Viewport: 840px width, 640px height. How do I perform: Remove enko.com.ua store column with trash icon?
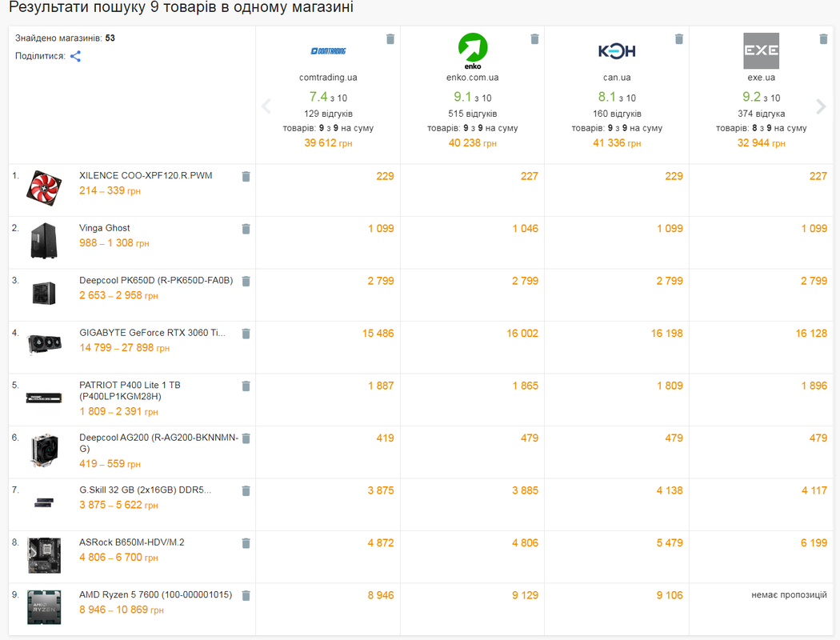pyautogui.click(x=534, y=39)
